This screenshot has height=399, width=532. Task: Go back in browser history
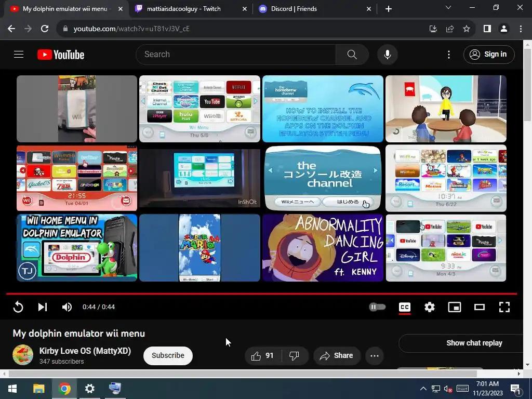11,29
